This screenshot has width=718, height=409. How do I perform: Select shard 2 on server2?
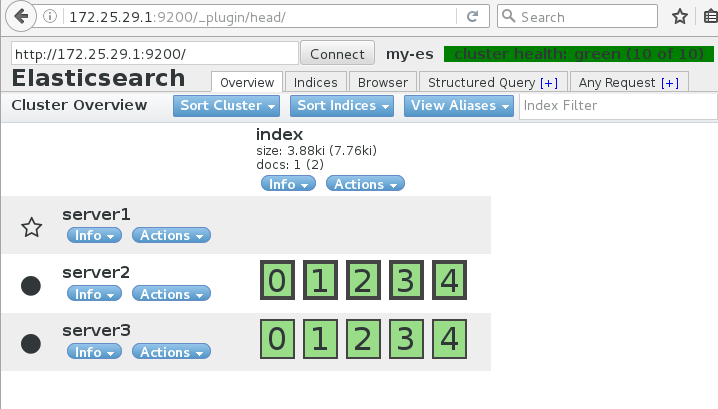point(363,280)
